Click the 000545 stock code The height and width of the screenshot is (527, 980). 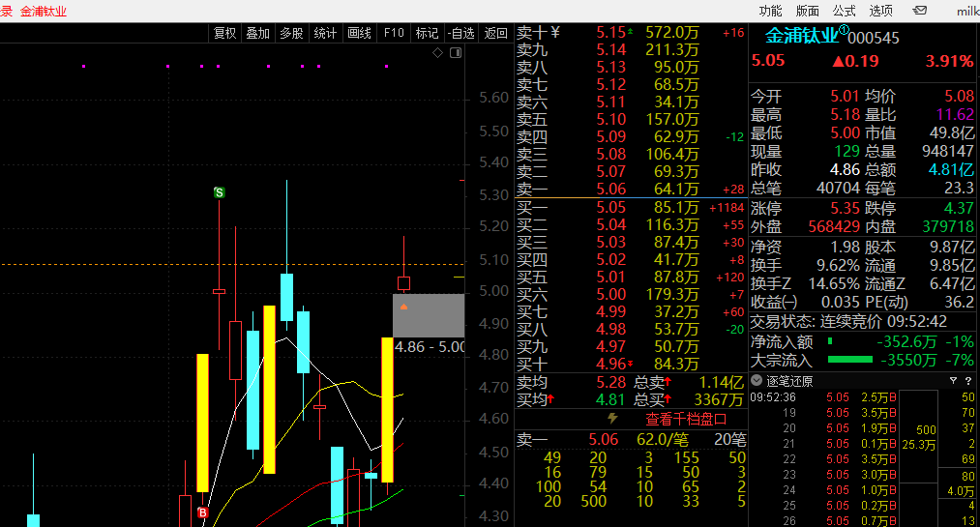(874, 38)
